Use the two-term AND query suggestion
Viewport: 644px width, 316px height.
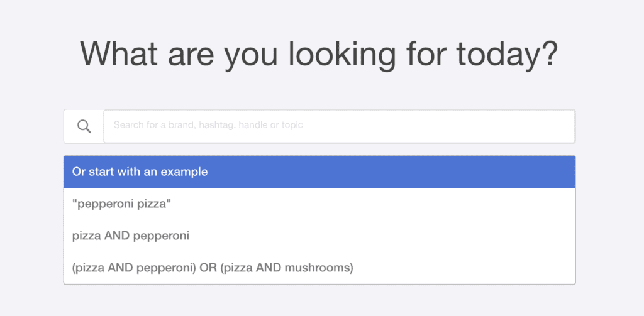point(131,236)
